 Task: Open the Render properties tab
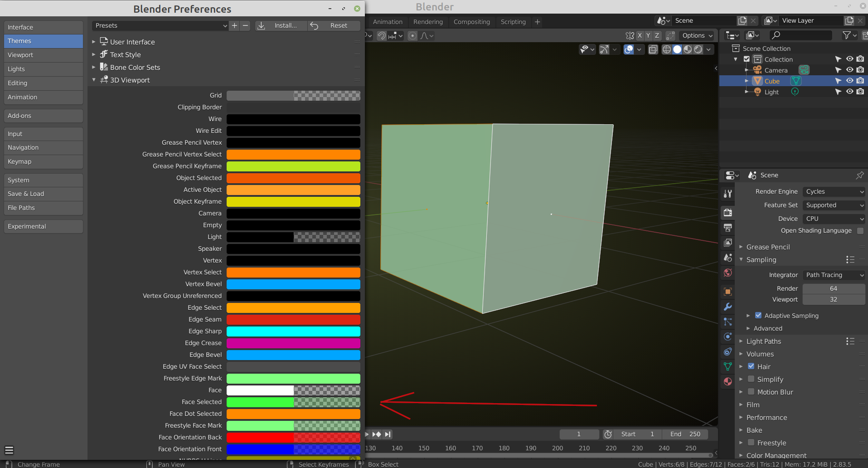coord(728,212)
